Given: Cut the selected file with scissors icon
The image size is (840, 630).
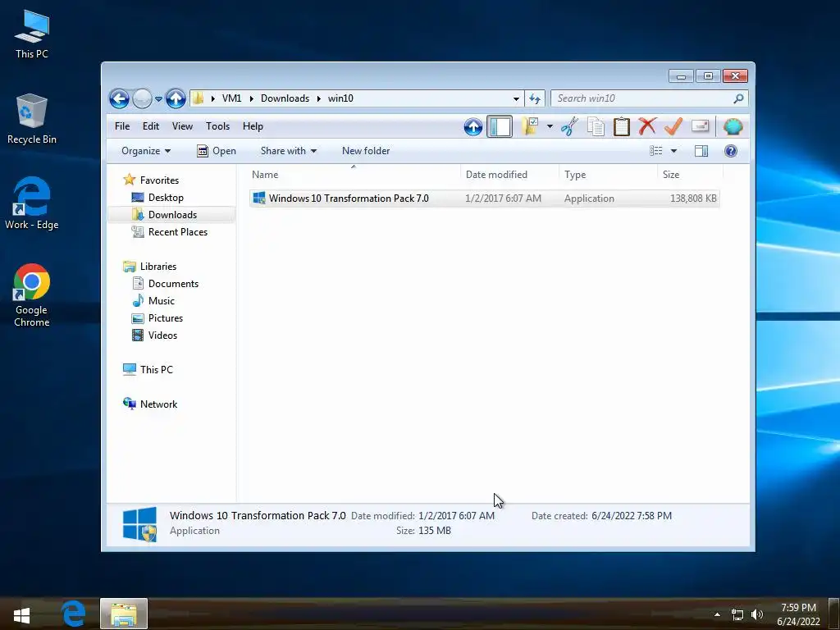Looking at the screenshot, I should pos(569,126).
